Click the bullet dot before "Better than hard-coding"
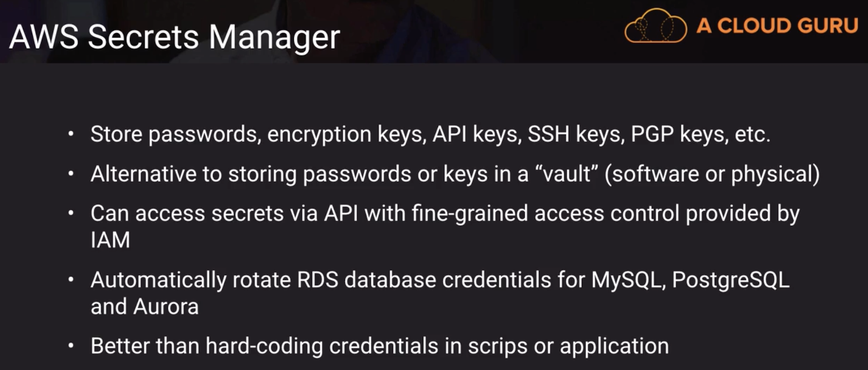The width and height of the screenshot is (868, 370). [x=72, y=346]
